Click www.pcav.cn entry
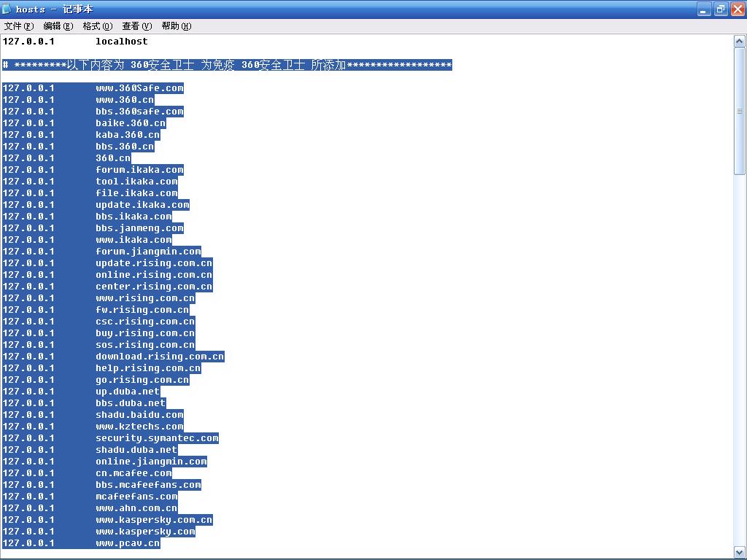747x560 pixels. pyautogui.click(x=128, y=543)
